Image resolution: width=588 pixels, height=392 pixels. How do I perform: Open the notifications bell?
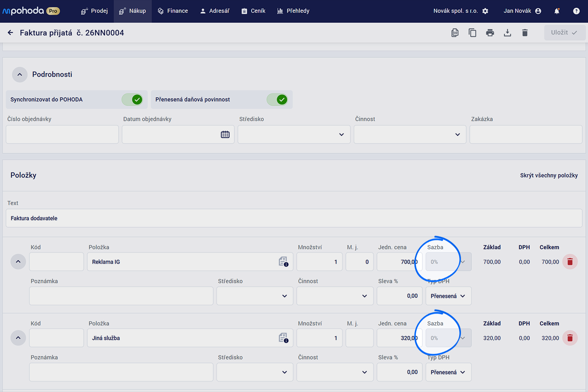point(557,11)
